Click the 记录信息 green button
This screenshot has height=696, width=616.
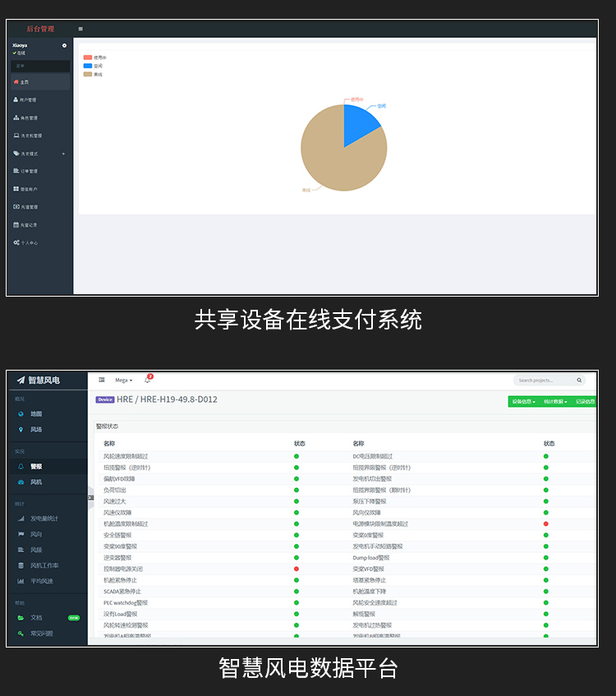(x=584, y=402)
